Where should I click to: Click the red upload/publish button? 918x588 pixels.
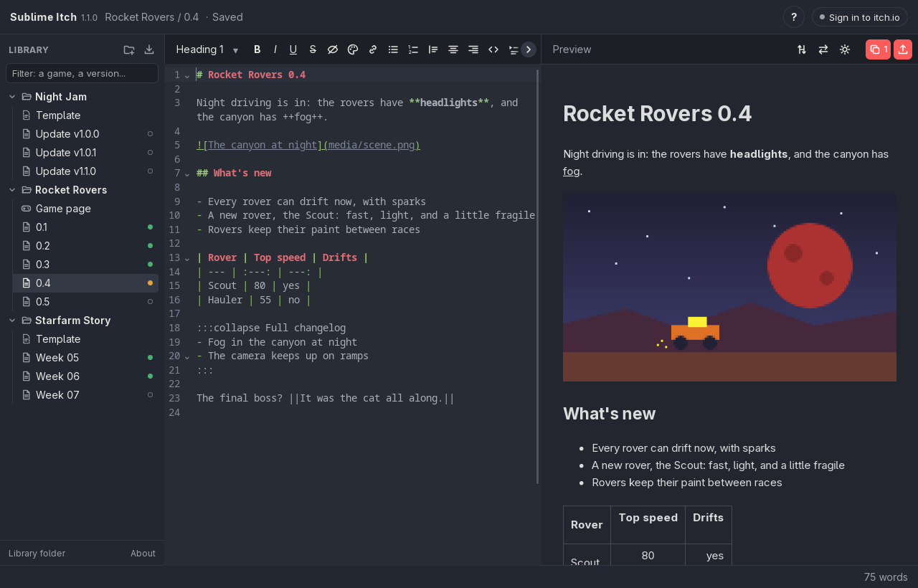(x=903, y=49)
